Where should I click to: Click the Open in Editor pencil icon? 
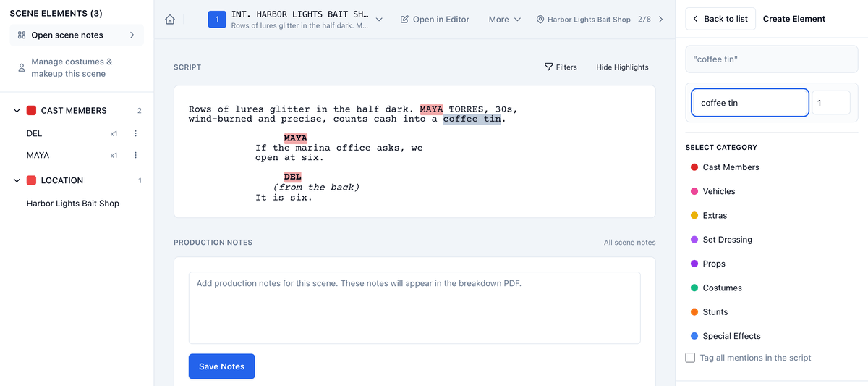404,20
